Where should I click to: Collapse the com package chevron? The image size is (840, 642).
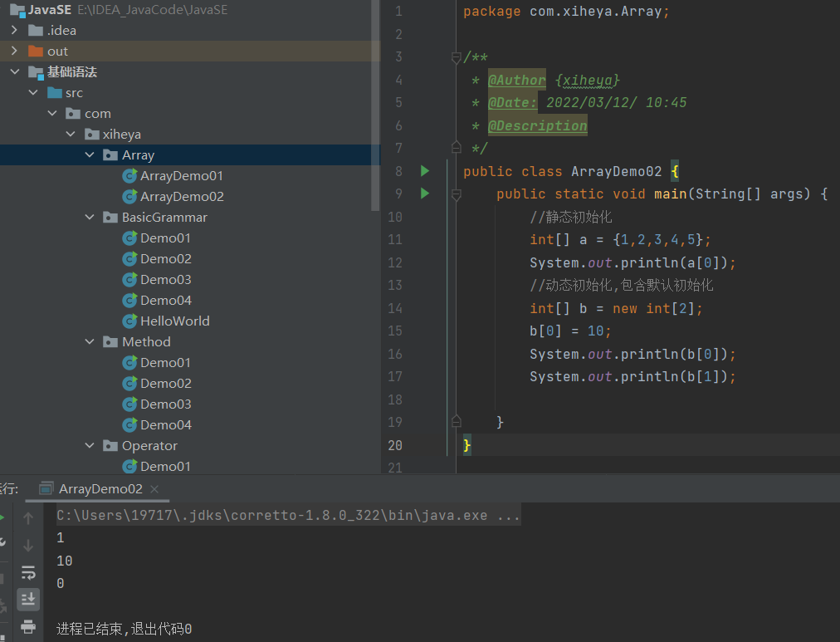(52, 113)
